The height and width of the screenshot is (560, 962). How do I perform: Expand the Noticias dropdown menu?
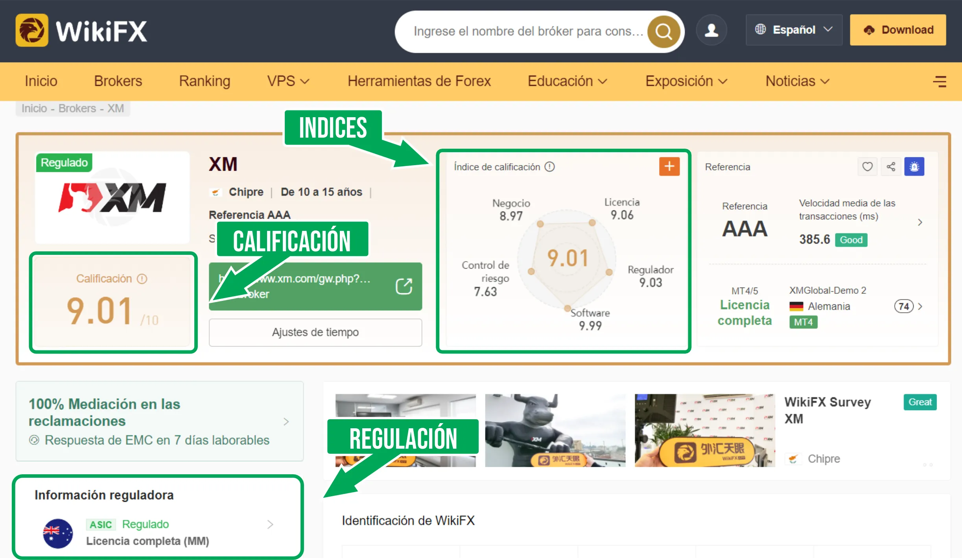pos(797,81)
